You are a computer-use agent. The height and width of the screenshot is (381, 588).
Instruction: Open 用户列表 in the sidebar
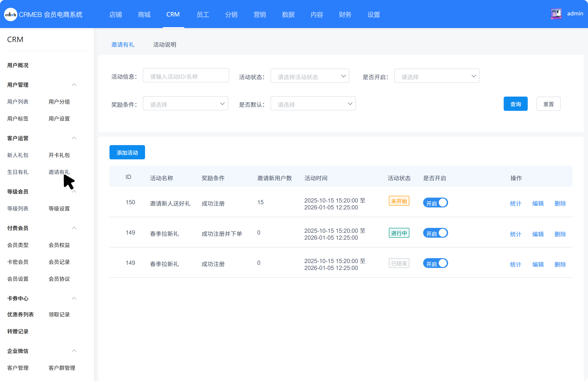18,102
